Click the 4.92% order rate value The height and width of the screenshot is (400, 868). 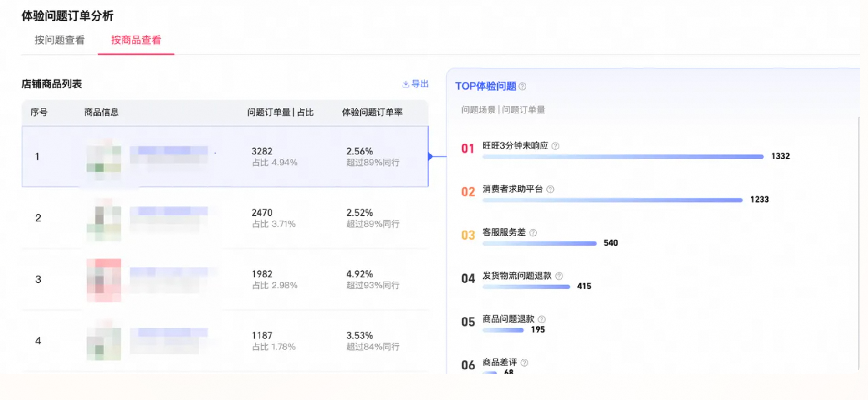359,274
